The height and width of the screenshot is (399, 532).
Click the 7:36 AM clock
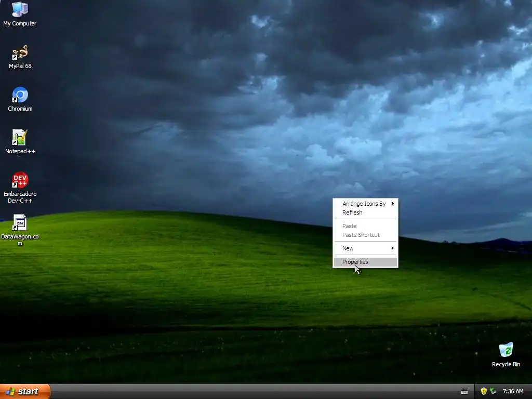(513, 391)
